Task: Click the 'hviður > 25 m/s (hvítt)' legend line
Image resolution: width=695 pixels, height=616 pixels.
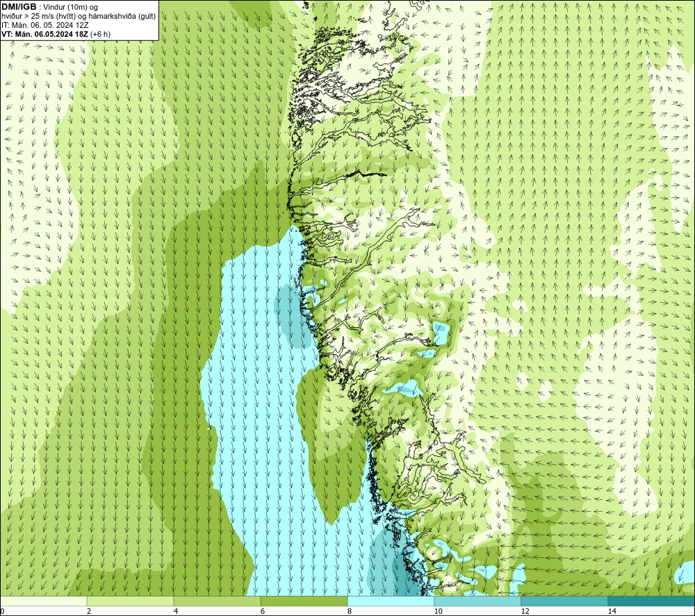Action: click(x=79, y=17)
